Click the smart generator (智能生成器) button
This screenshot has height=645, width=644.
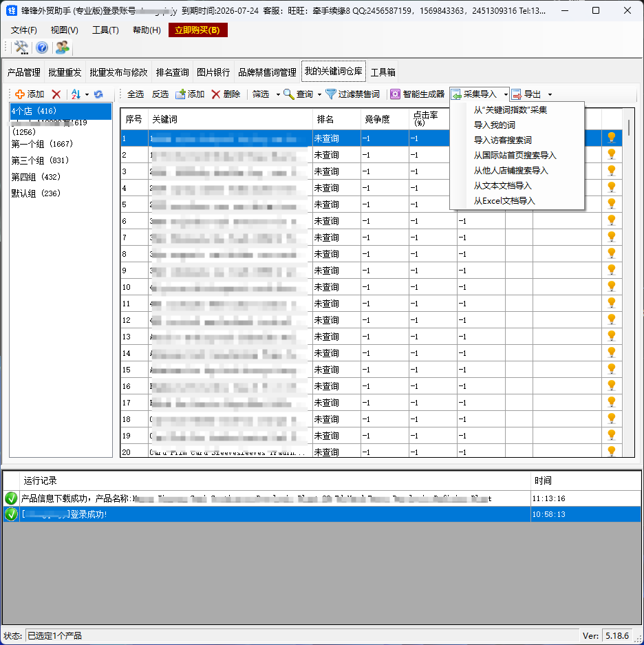tap(417, 94)
